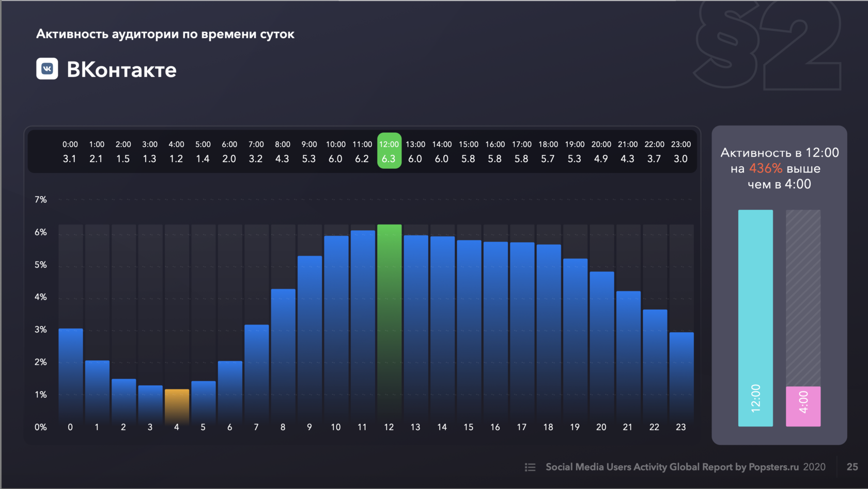Click the blue bar for hour 7
868x489 pixels.
pyautogui.click(x=256, y=375)
